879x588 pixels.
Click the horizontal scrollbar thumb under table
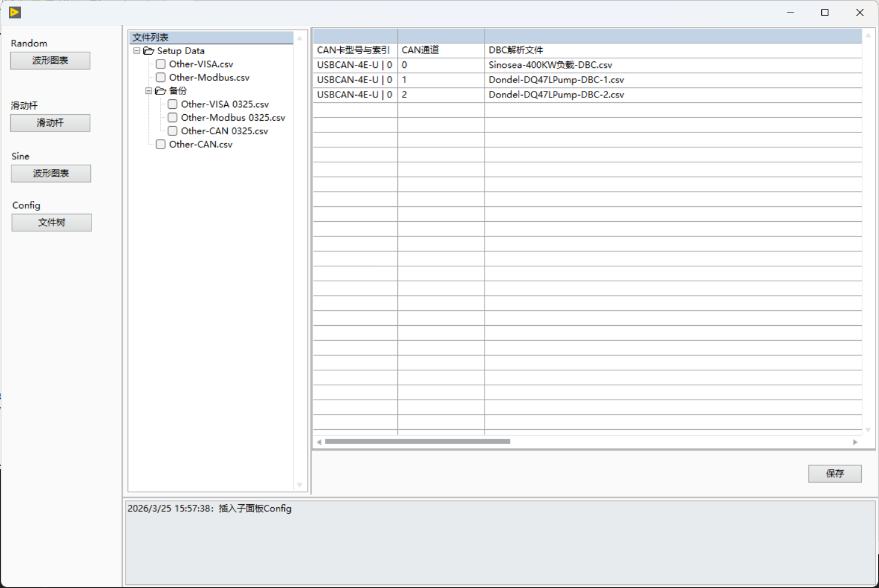tap(417, 442)
